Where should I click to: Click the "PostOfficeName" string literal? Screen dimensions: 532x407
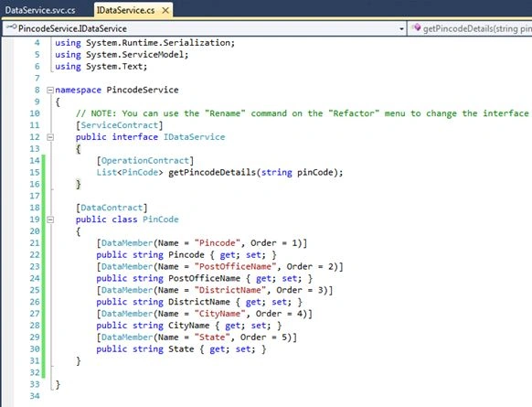235,266
